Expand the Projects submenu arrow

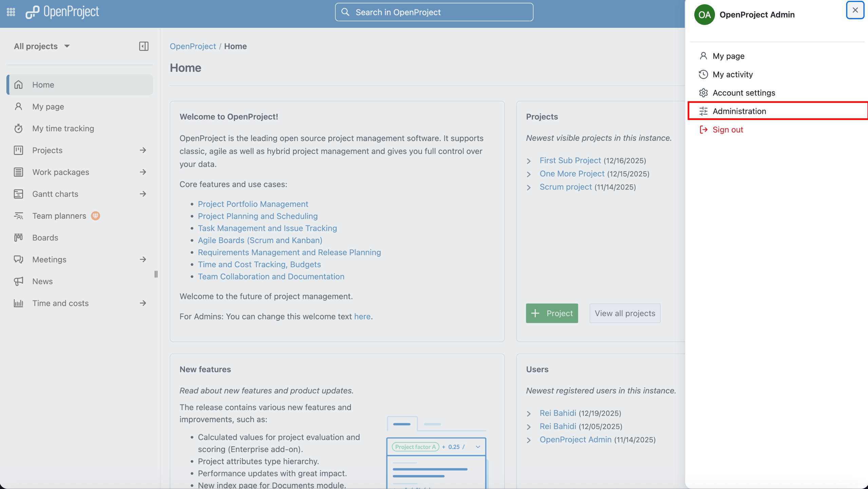143,150
